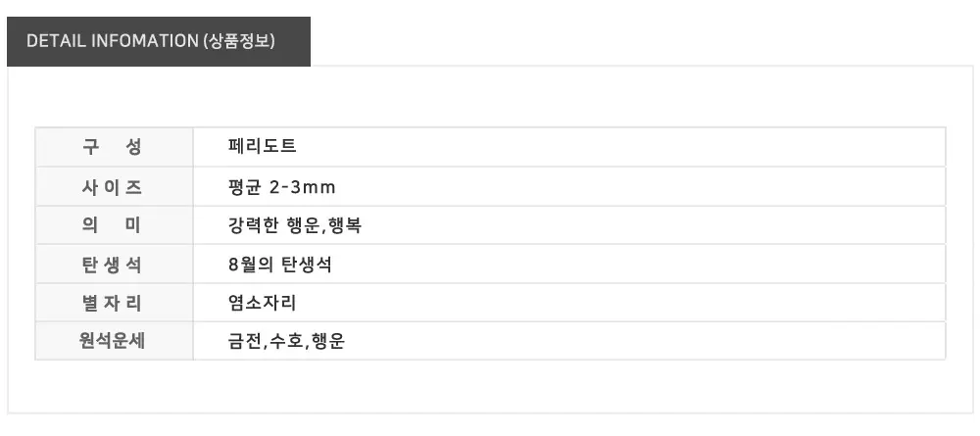Select the 사이즈 label cell

coord(114,186)
